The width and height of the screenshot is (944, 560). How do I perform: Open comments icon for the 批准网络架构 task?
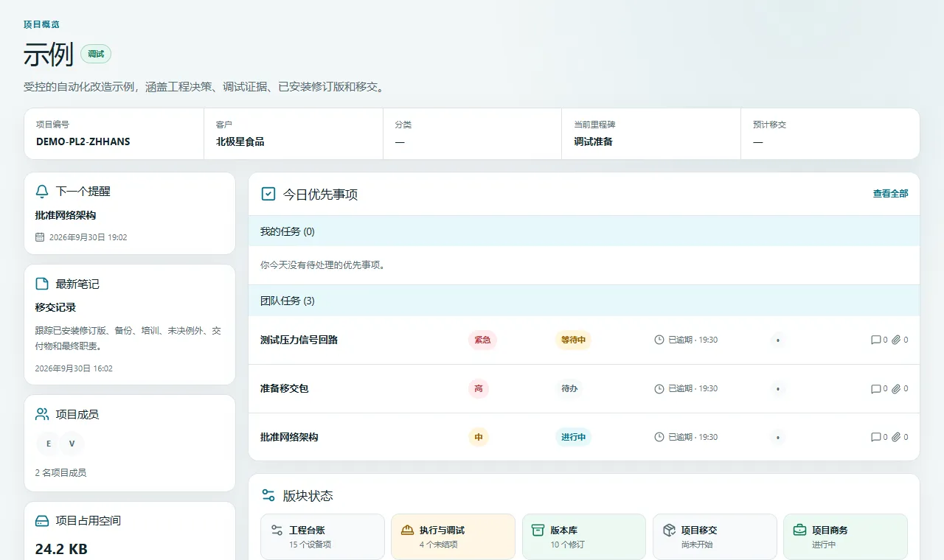point(876,437)
